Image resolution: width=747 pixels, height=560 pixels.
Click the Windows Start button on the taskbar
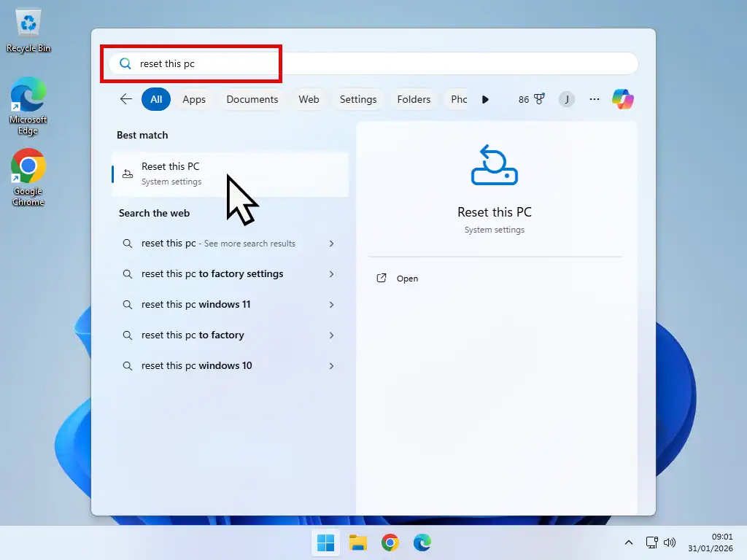click(325, 542)
